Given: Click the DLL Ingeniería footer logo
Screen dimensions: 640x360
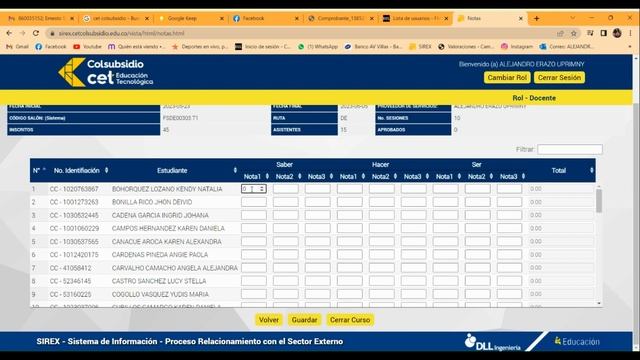Looking at the screenshot, I should 493,342.
